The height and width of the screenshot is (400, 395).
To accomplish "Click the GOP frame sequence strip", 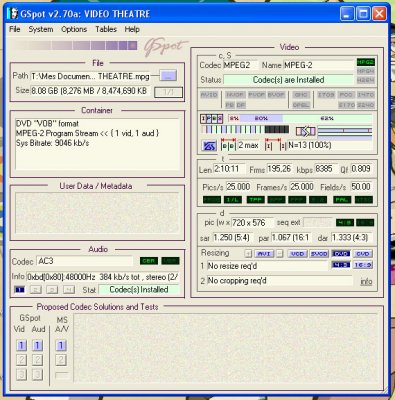I will [x=245, y=130].
